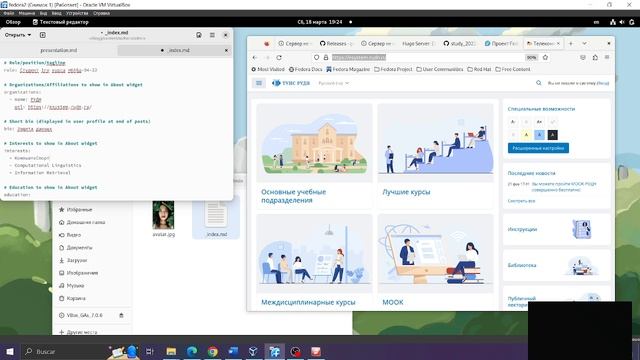
Task: Click GNOME volume icon in top bar
Action: pos(622,22)
